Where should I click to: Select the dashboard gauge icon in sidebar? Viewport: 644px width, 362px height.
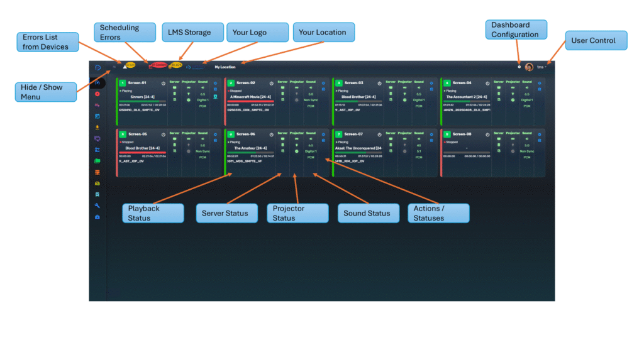[x=97, y=82]
